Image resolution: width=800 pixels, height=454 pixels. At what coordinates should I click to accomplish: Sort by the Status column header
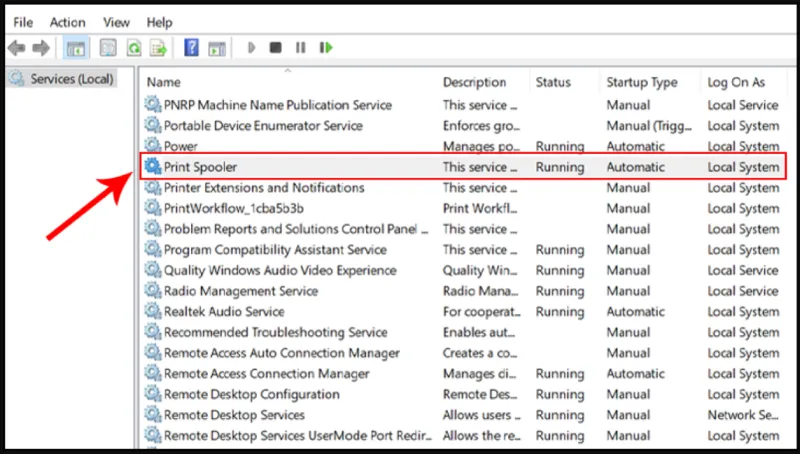(553, 82)
